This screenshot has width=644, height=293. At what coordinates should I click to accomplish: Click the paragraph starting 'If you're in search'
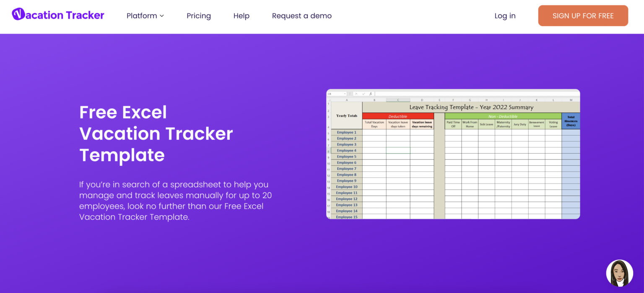click(x=176, y=201)
